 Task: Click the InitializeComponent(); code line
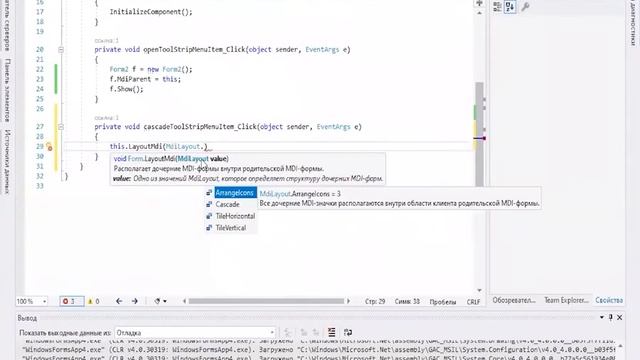(151, 12)
